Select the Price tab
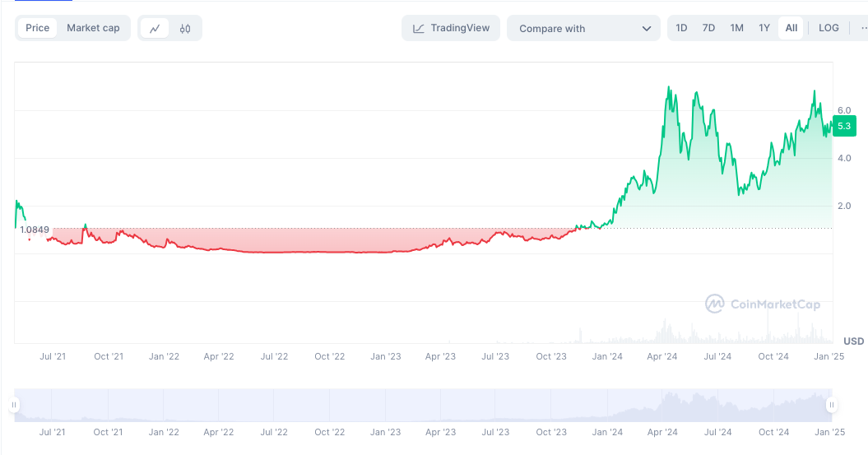 [37, 28]
